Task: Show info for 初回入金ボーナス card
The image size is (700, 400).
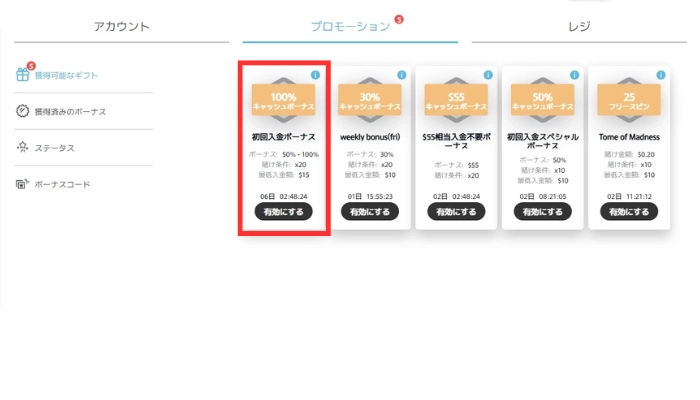Action: (x=315, y=75)
